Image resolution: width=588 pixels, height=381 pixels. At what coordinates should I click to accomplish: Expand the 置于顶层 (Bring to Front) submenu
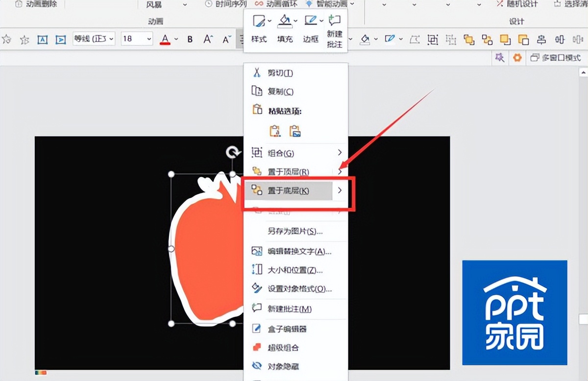339,172
